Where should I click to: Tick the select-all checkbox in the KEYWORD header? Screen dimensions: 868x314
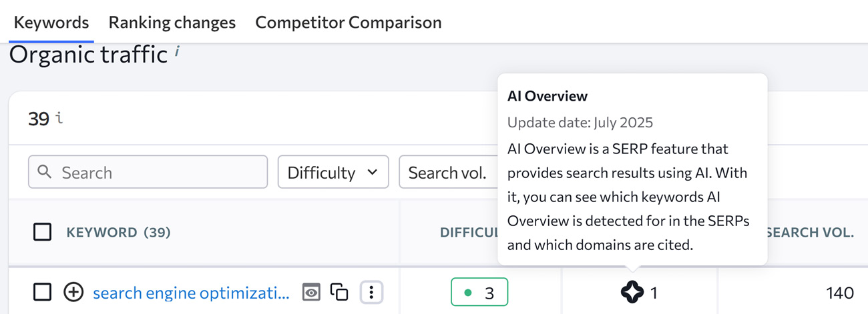43,232
